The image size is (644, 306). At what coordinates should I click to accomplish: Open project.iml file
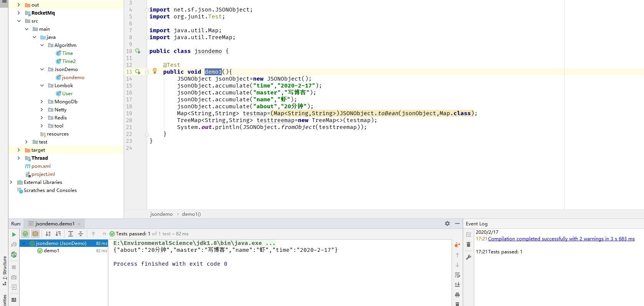pos(43,174)
